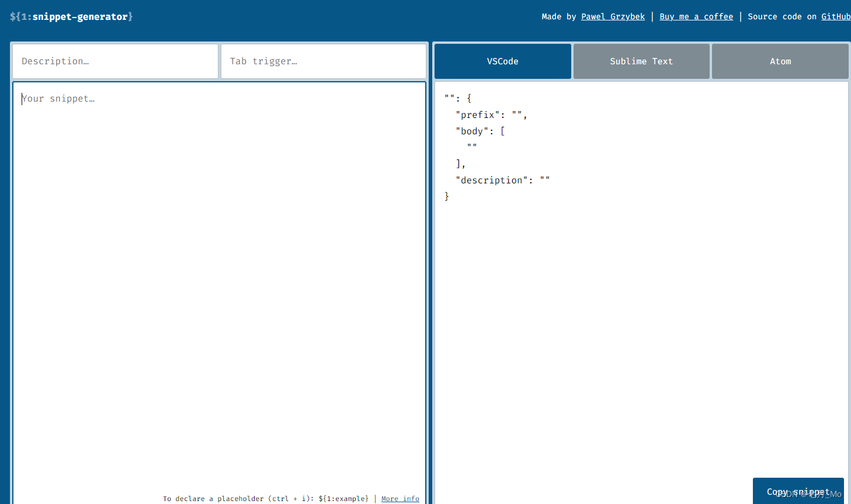This screenshot has width=851, height=504.
Task: Focus the Tab trigger input field
Action: click(x=324, y=61)
